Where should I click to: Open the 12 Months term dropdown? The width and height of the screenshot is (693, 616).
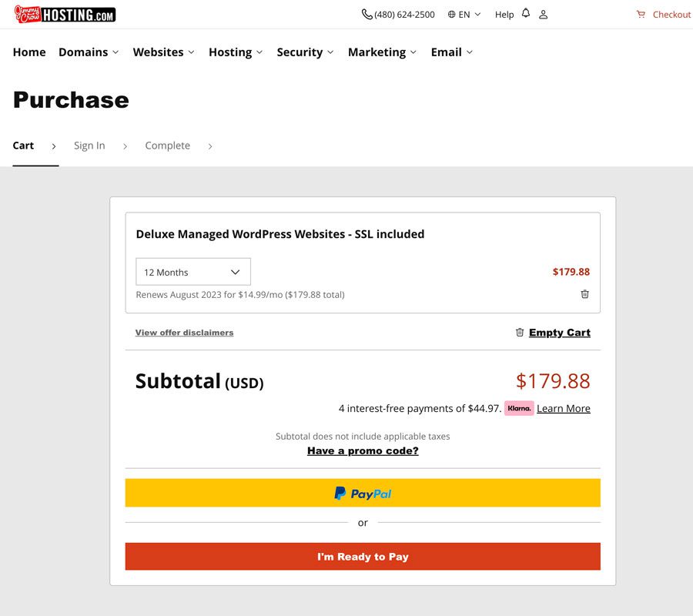(193, 272)
